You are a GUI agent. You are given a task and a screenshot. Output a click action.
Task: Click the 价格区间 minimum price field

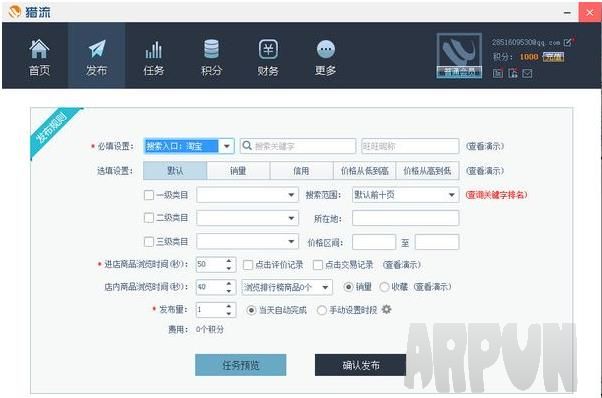[x=374, y=242]
